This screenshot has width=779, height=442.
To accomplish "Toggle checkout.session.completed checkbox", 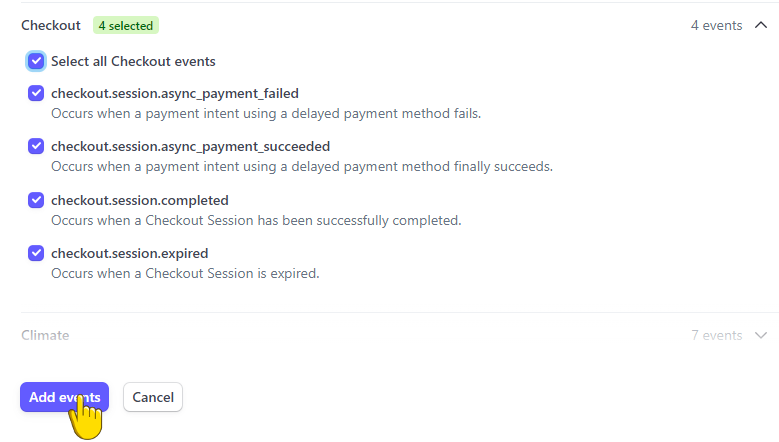I will coord(36,200).
